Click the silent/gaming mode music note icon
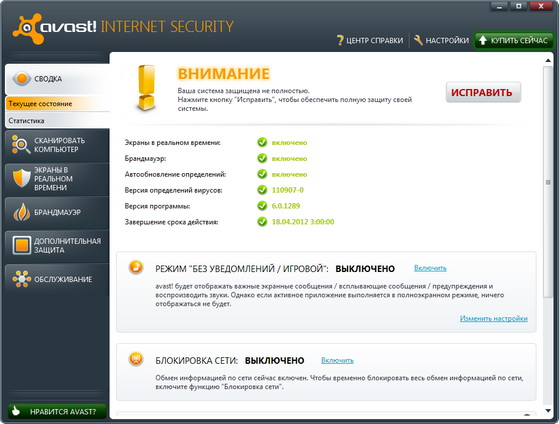Screen dimensions: 559x424 pos(136,267)
